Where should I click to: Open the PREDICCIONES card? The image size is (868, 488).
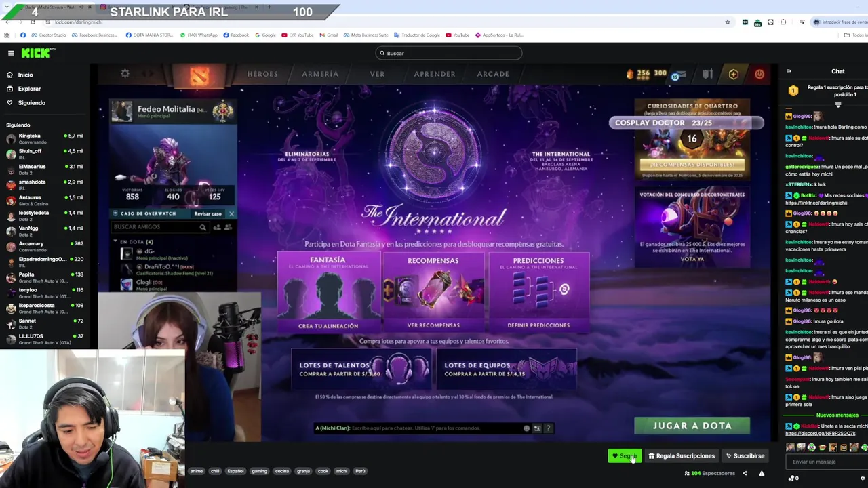click(x=538, y=292)
